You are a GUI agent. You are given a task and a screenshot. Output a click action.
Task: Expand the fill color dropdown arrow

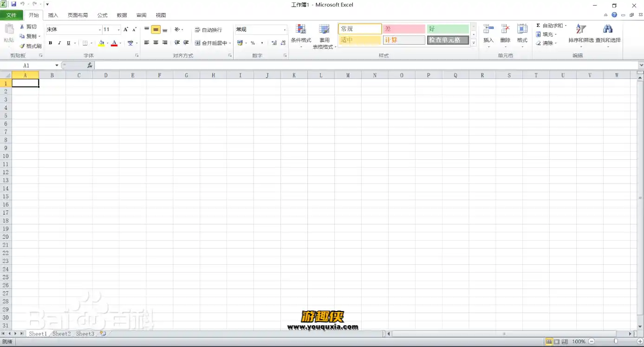[x=107, y=43]
